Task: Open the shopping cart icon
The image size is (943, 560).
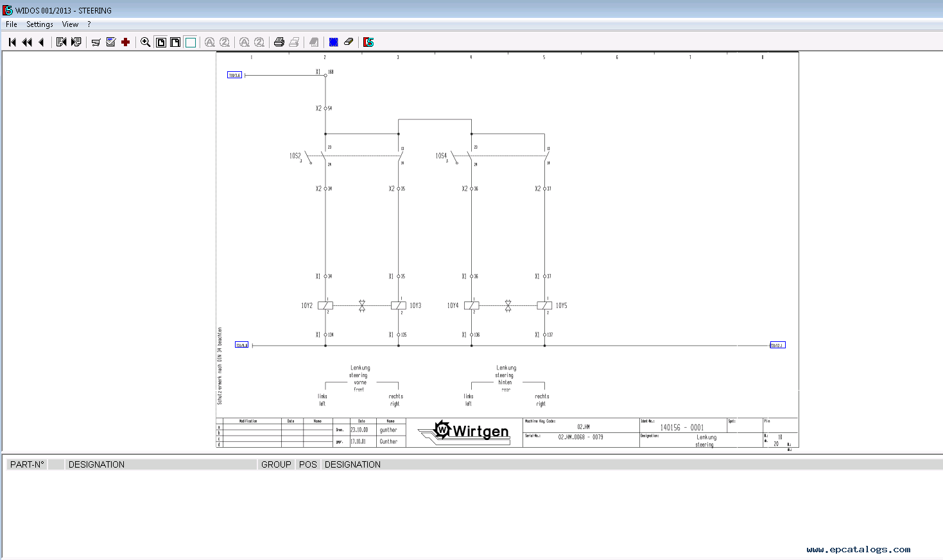Action: (96, 42)
